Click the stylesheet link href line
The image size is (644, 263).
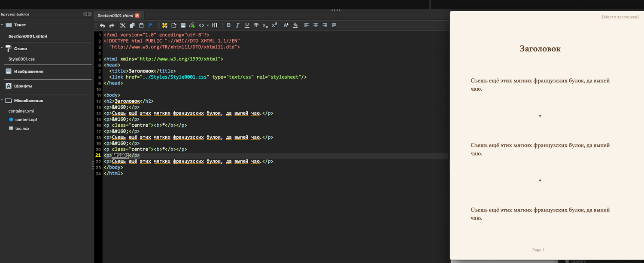coord(208,77)
